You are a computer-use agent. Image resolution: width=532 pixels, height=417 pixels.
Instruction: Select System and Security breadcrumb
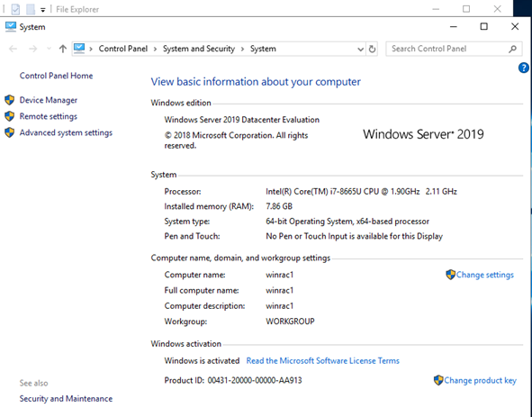(x=199, y=49)
